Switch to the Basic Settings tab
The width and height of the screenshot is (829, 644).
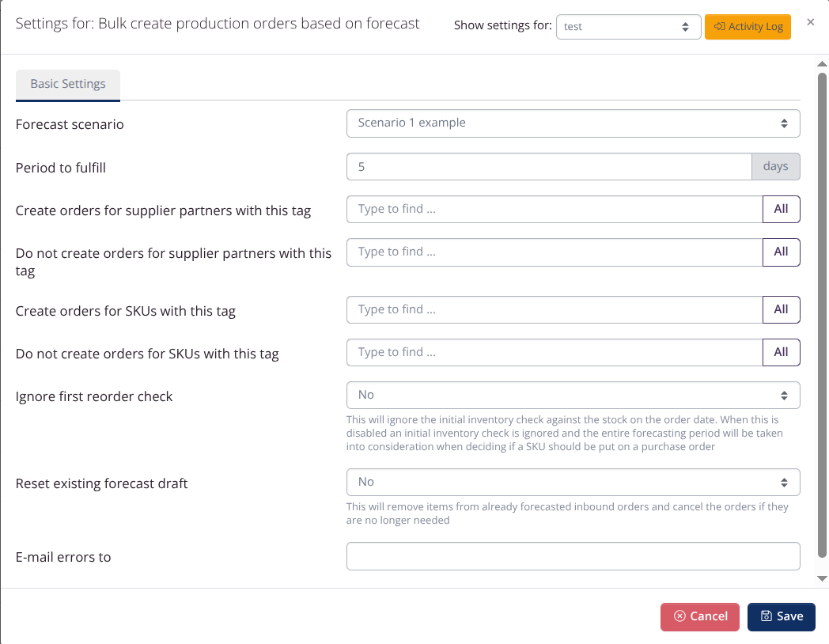coord(68,84)
